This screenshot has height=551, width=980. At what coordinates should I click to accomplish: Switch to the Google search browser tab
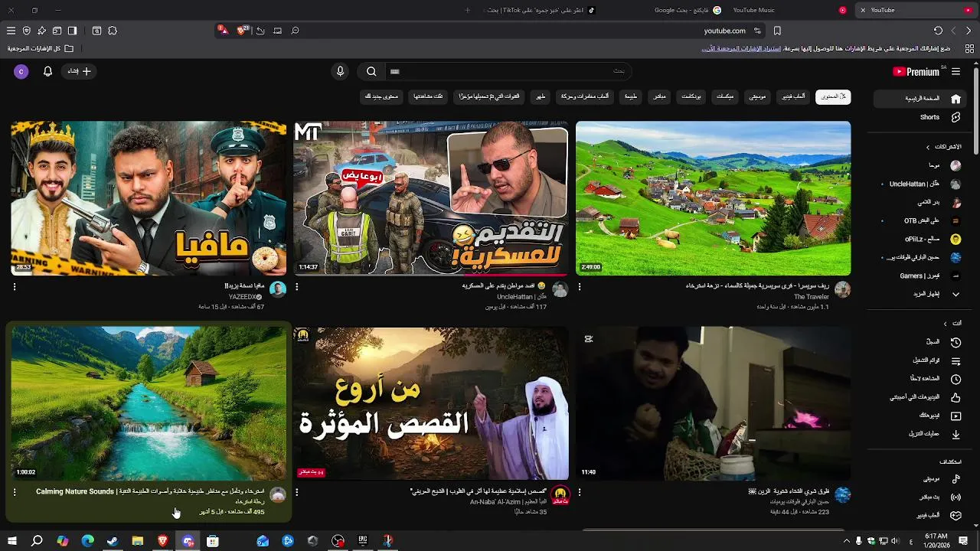[688, 10]
